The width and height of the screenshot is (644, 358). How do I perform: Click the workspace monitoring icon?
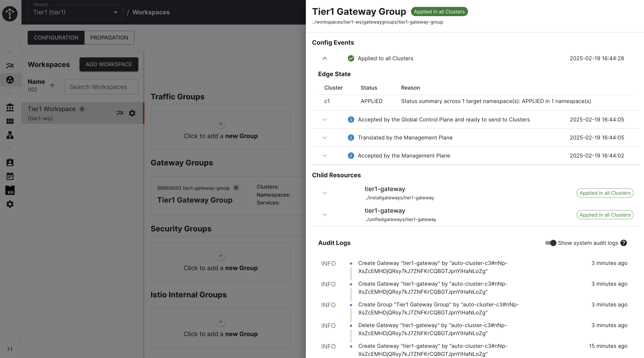coord(120,113)
